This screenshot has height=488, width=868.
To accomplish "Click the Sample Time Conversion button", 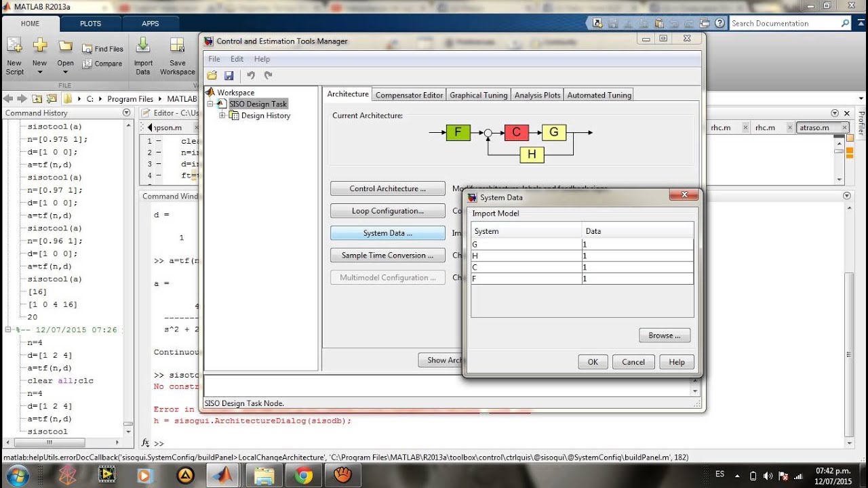I will click(388, 256).
